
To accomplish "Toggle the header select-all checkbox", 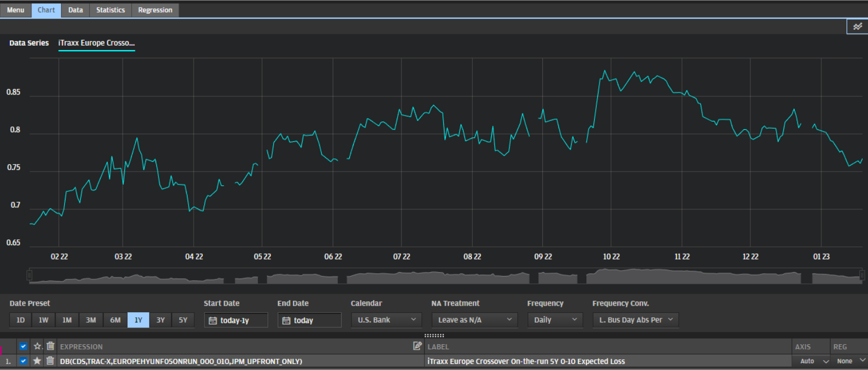I will (23, 346).
